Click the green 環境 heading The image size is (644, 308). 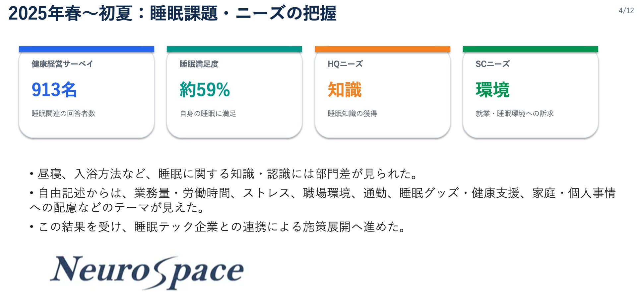492,89
